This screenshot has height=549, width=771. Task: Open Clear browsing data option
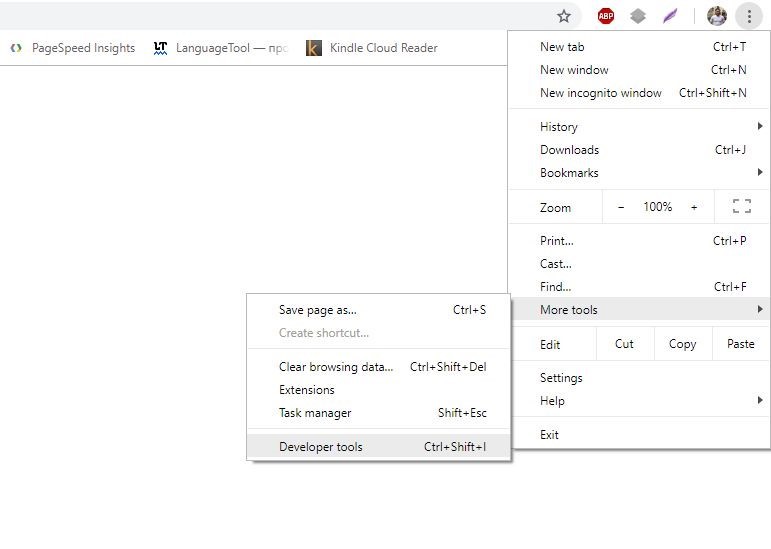[336, 367]
